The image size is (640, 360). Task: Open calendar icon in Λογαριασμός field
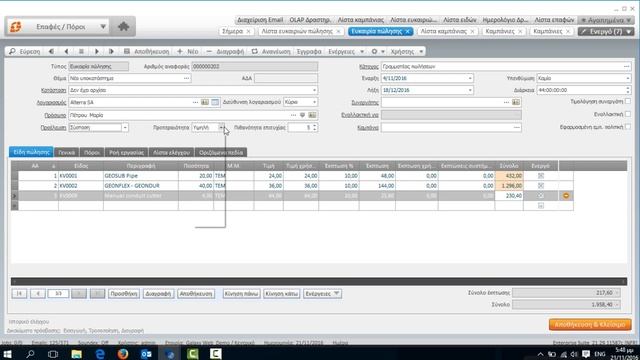click(x=215, y=102)
